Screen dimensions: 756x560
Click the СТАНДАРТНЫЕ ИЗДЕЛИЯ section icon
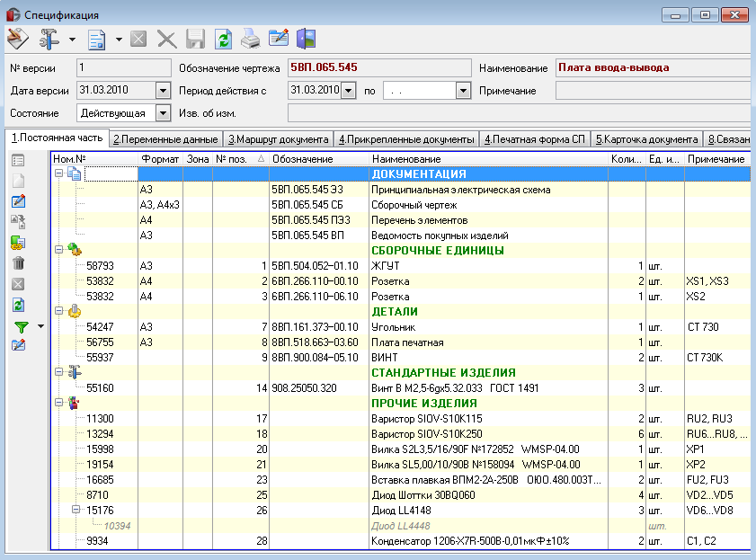pos(75,372)
